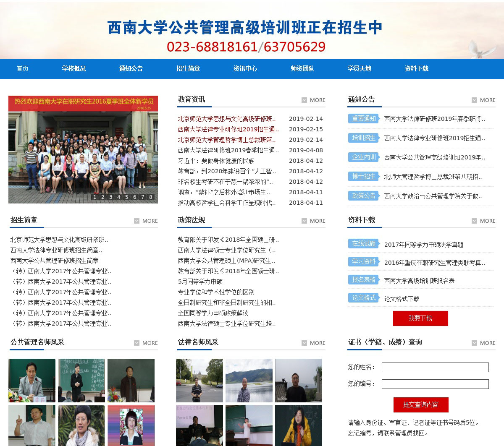This screenshot has width=504, height=446.
Task: Open 首页 in the blue navigation bar
Action: [x=23, y=68]
